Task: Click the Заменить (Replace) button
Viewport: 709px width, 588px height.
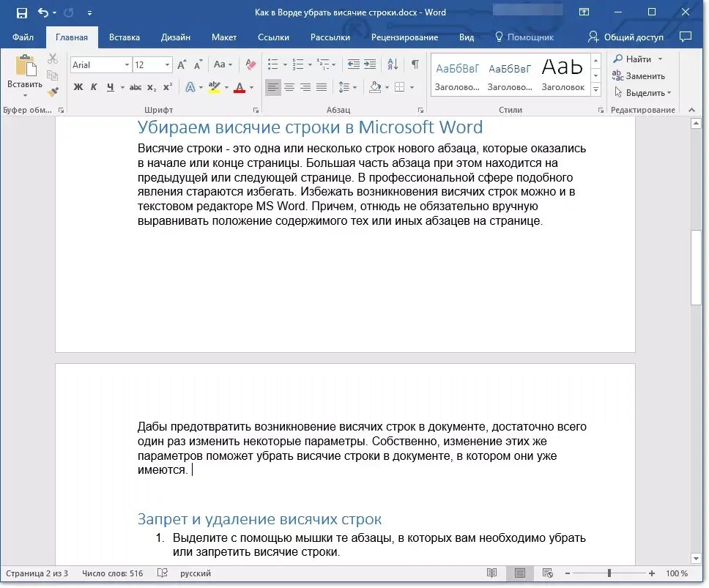Action: pos(639,76)
